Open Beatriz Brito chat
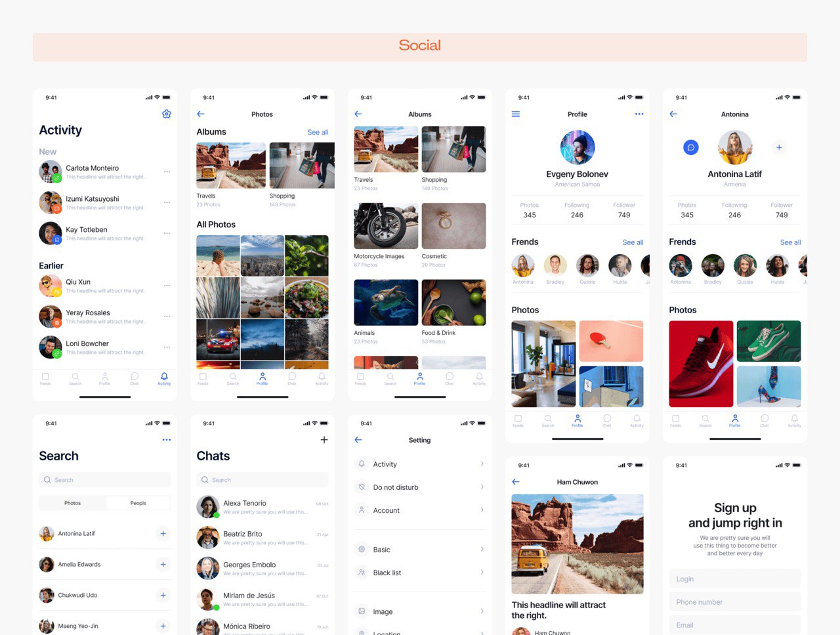This screenshot has width=840, height=635. (x=262, y=538)
